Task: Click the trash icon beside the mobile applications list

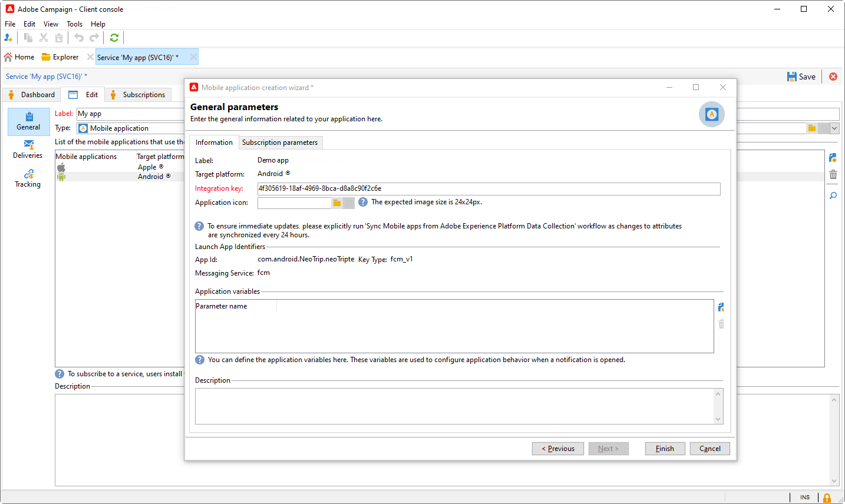Action: pyautogui.click(x=833, y=175)
